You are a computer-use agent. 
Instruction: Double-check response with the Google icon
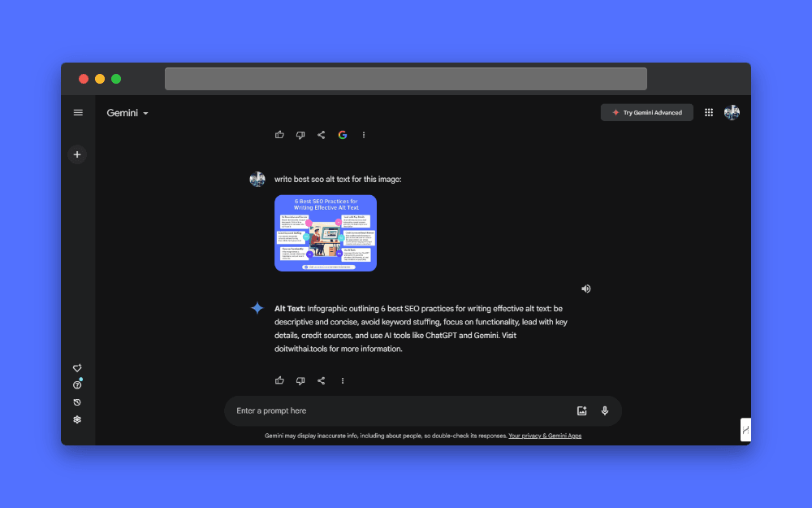point(343,135)
